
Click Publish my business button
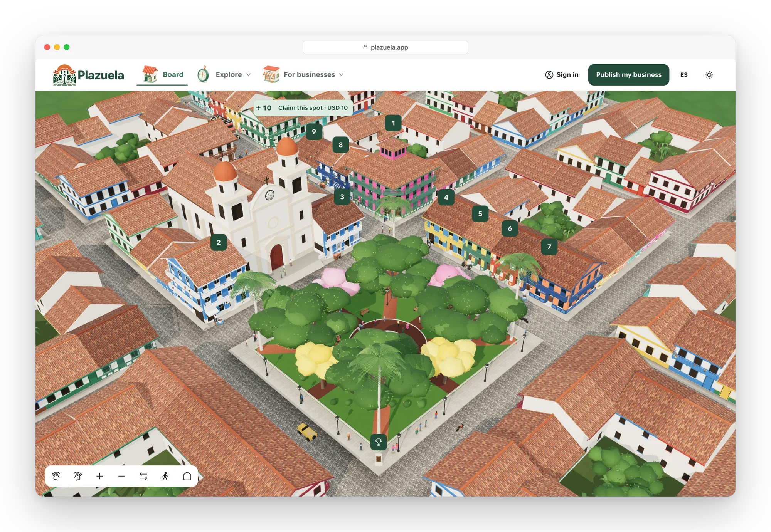(x=628, y=75)
